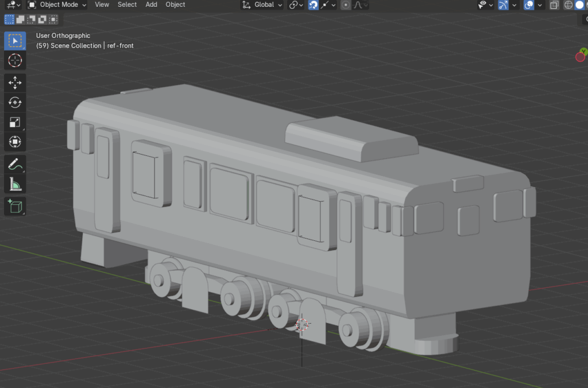Click the red X axis navigation gizmo
588x388 pixels.
(x=580, y=57)
